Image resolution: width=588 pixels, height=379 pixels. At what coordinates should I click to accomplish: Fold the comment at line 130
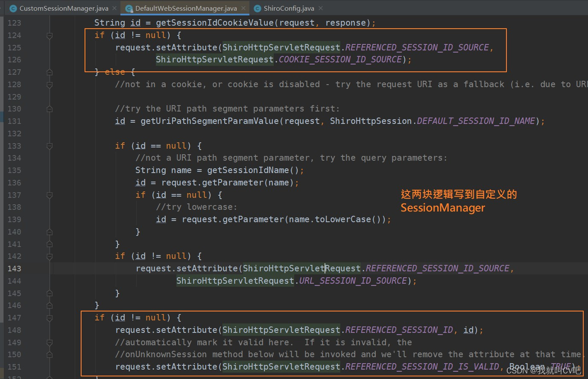[50, 109]
